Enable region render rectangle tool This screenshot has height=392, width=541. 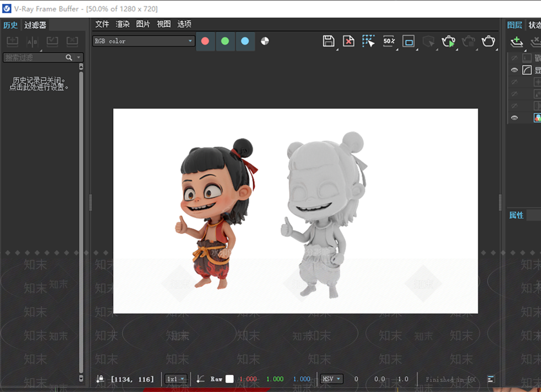click(408, 41)
